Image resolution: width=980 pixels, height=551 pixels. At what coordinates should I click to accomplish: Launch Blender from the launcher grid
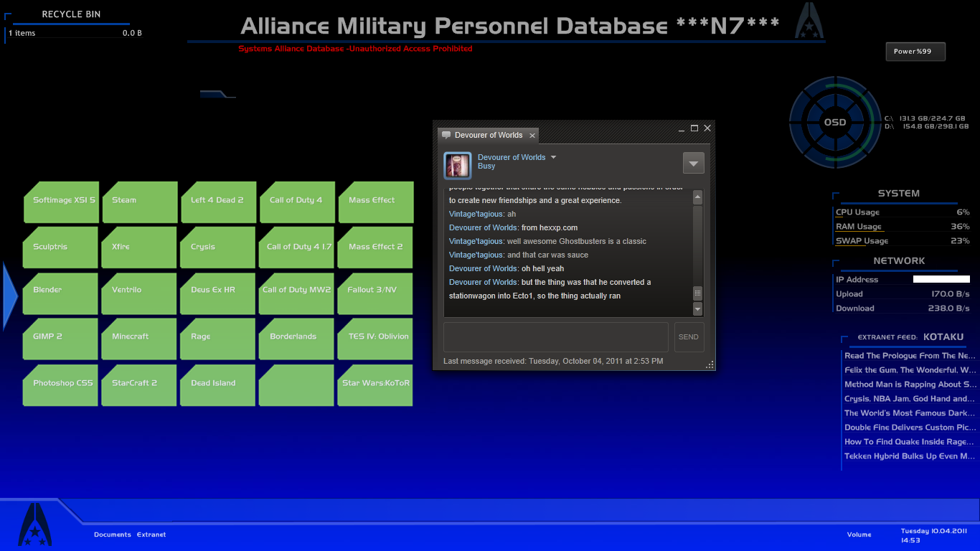pos(60,293)
